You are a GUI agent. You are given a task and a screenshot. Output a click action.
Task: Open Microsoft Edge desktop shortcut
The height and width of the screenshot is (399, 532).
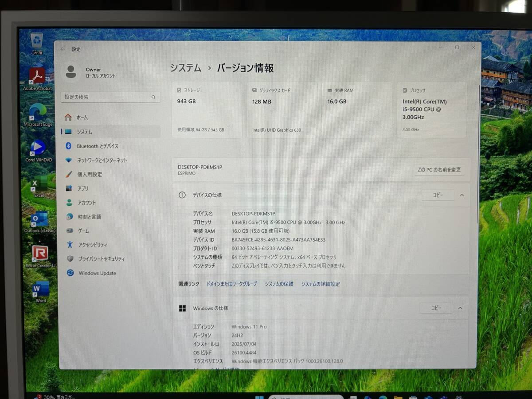click(38, 114)
